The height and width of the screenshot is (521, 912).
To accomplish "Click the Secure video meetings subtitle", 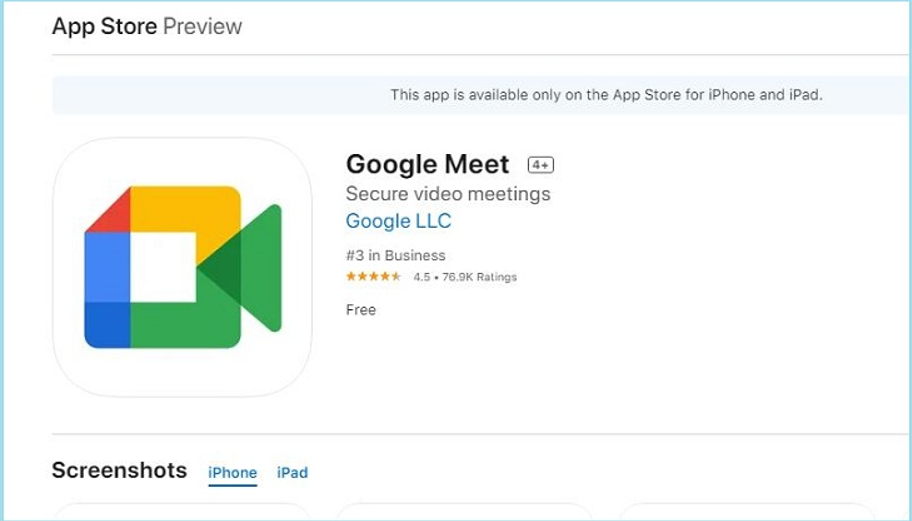I will pyautogui.click(x=448, y=193).
